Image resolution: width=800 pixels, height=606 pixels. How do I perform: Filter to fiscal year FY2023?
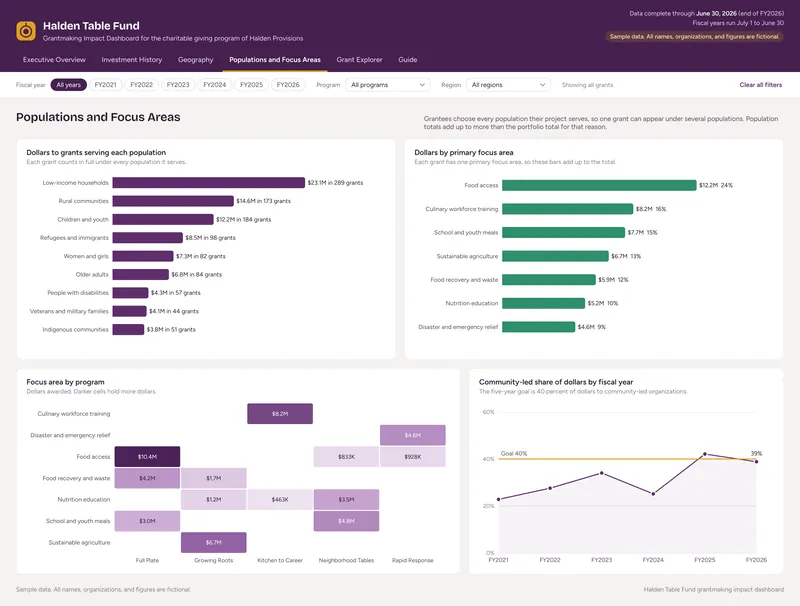click(x=178, y=85)
